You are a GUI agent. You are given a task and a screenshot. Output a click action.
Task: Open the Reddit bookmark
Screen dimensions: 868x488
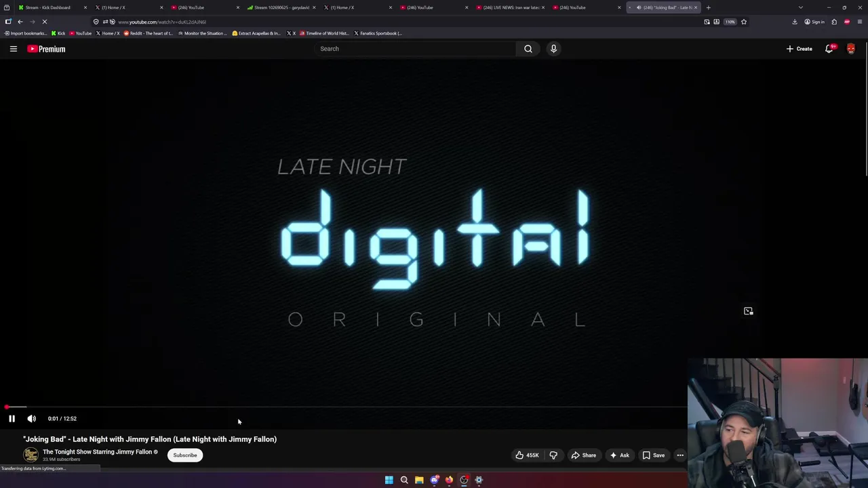(148, 33)
